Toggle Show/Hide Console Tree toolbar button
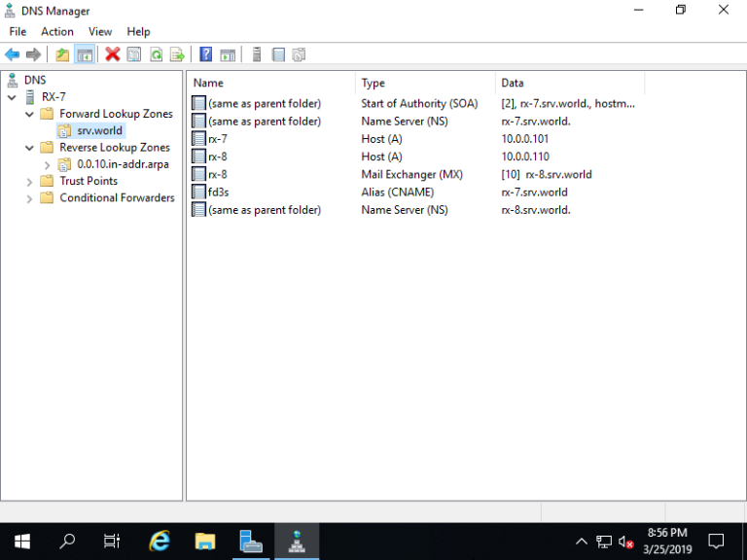This screenshot has width=747, height=560. pyautogui.click(x=85, y=54)
